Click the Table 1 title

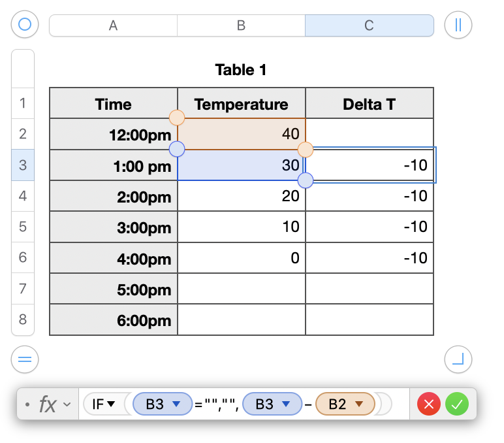tap(241, 69)
